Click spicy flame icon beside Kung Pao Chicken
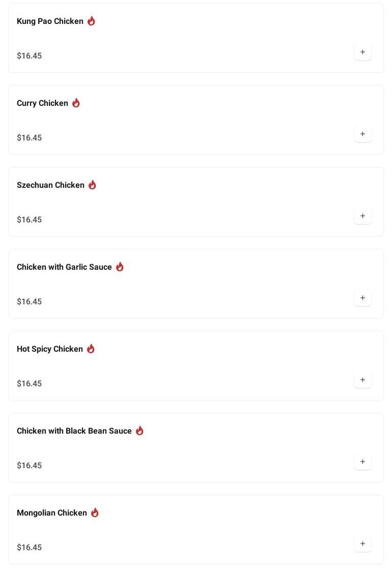392x568 pixels. point(91,21)
